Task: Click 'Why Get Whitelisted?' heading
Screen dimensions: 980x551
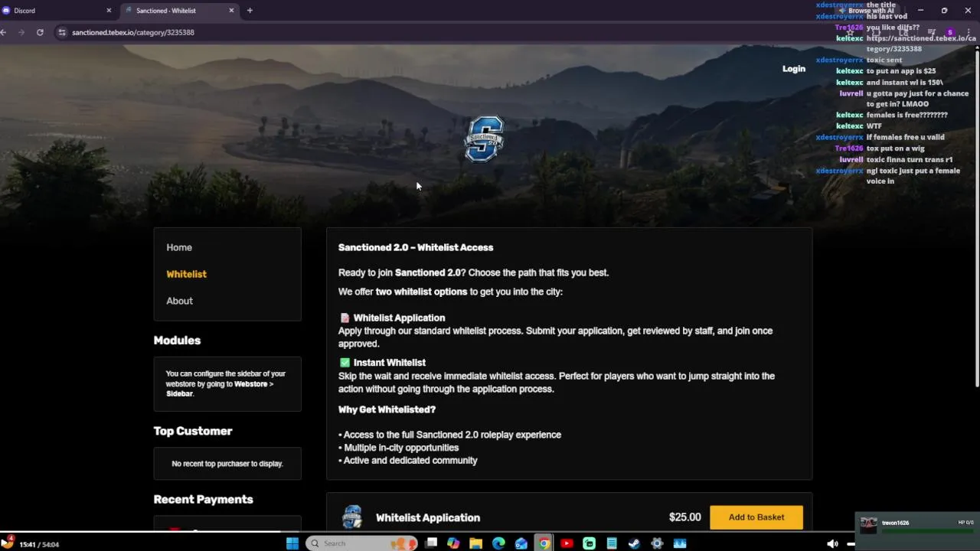Action: (387, 409)
